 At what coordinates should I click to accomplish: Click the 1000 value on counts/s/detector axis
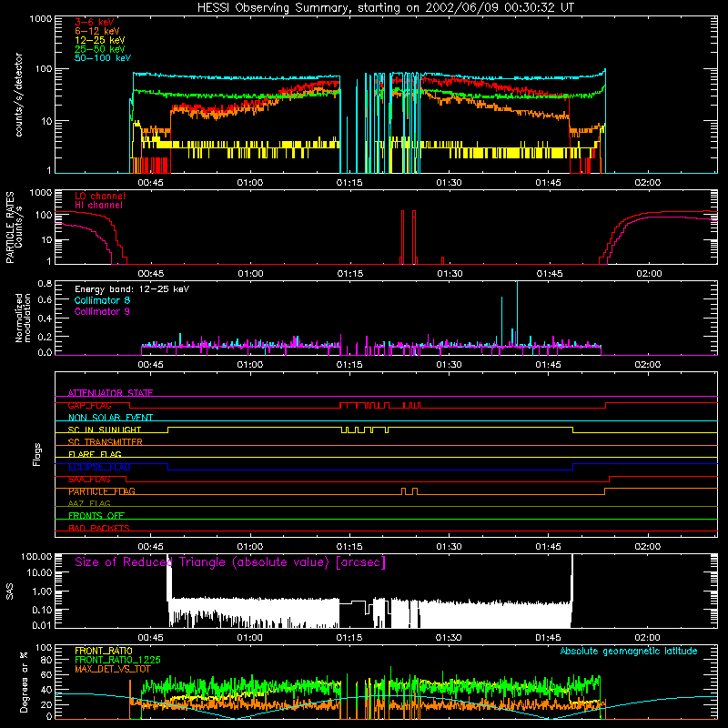[x=41, y=19]
